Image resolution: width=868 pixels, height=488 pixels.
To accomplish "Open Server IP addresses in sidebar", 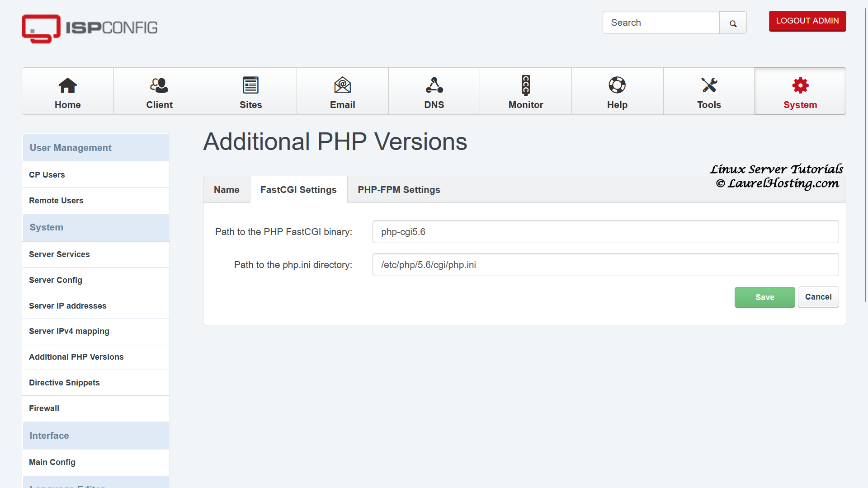I will click(96, 306).
